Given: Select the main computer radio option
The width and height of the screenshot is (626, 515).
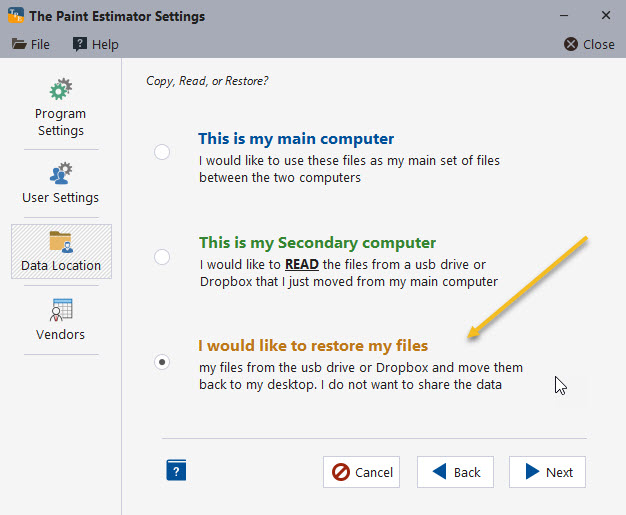Looking at the screenshot, I should pos(162,152).
